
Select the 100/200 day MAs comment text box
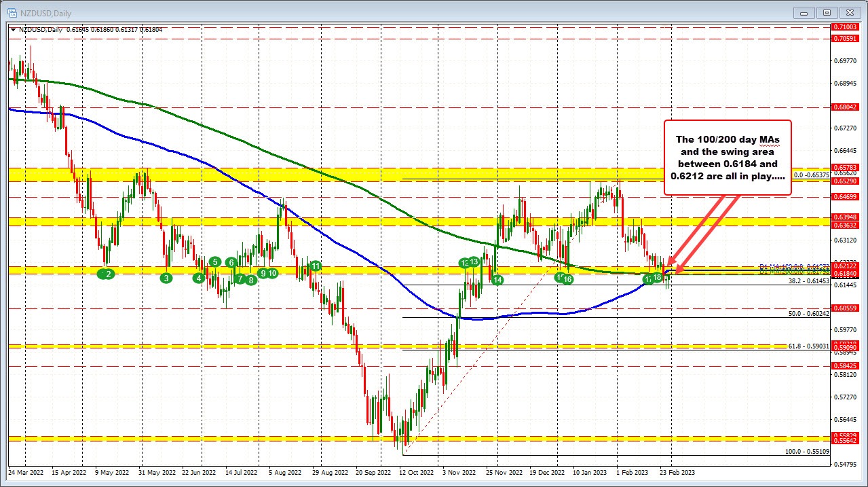(x=728, y=158)
